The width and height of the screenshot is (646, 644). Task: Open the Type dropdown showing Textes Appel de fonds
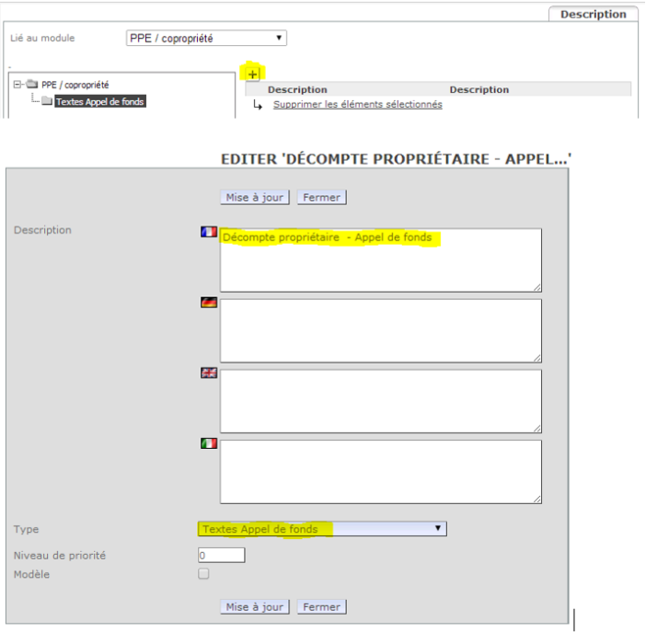point(322,529)
